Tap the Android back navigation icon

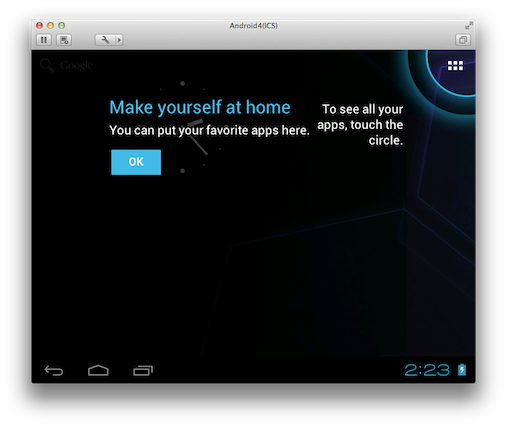pyautogui.click(x=54, y=370)
